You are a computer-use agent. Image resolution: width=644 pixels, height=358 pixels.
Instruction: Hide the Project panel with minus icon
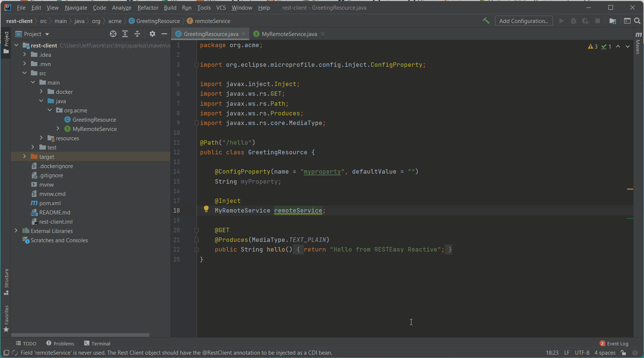[x=164, y=34]
